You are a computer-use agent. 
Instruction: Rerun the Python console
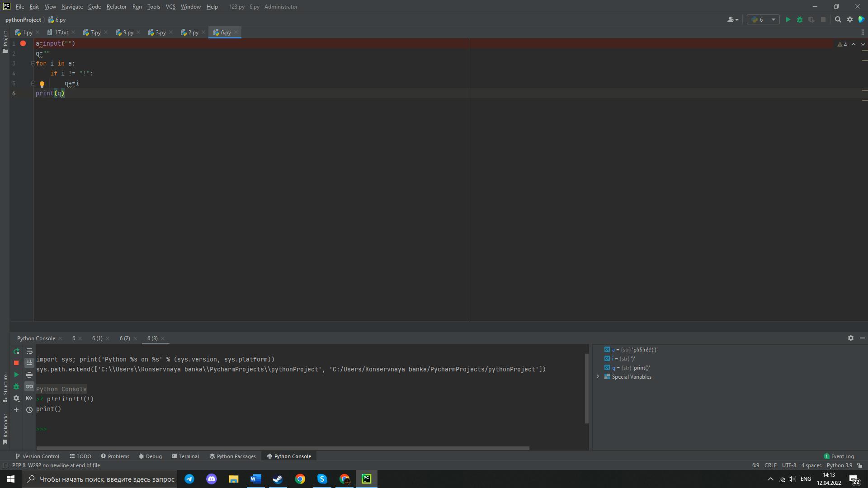point(16,351)
